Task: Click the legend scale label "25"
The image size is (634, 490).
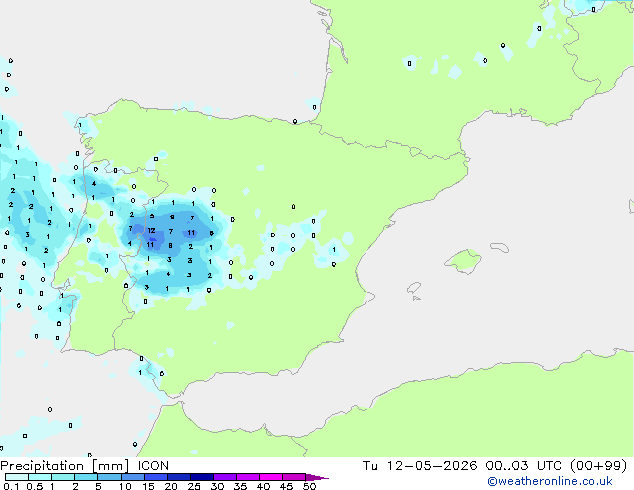Action: (194, 486)
